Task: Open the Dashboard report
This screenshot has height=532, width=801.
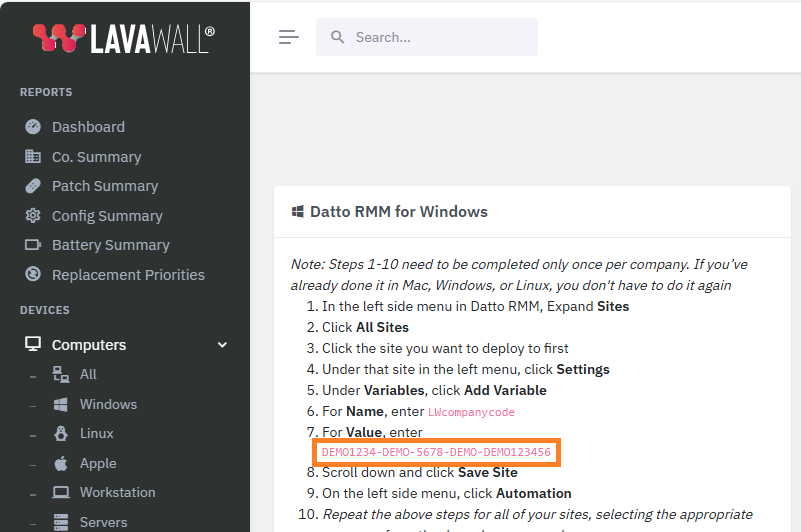Action: coord(88,127)
